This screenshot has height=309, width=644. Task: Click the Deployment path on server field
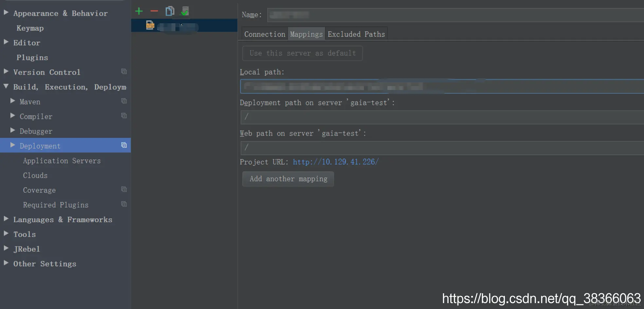pos(442,117)
